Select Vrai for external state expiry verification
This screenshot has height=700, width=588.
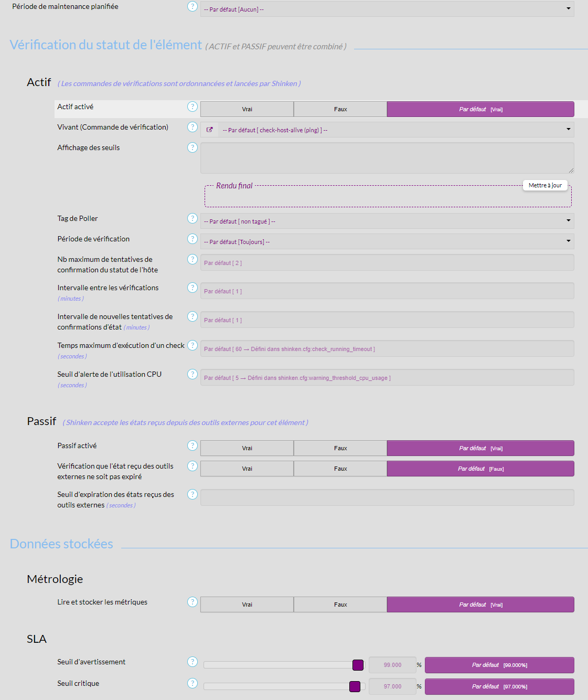click(x=247, y=469)
